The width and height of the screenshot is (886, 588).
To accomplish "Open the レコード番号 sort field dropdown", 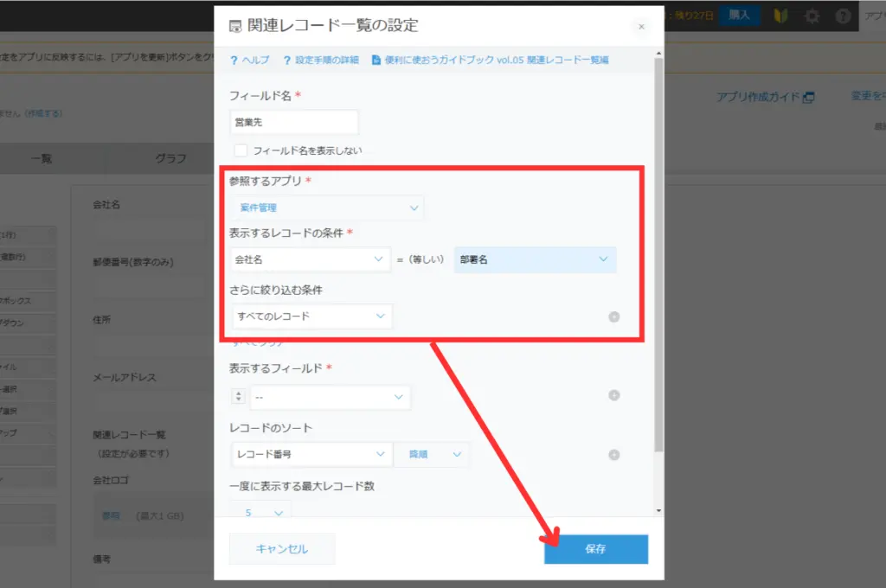I will [311, 454].
